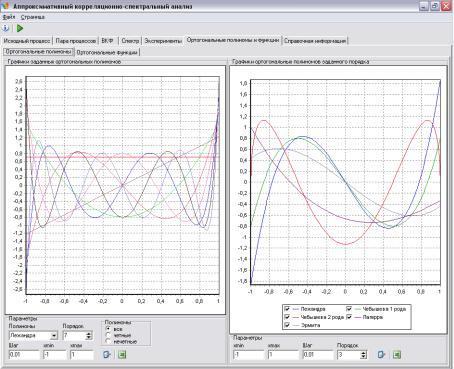Select Ортогональные полиномы sub-tab
Viewport: 454px width, 369px height.
coord(38,52)
